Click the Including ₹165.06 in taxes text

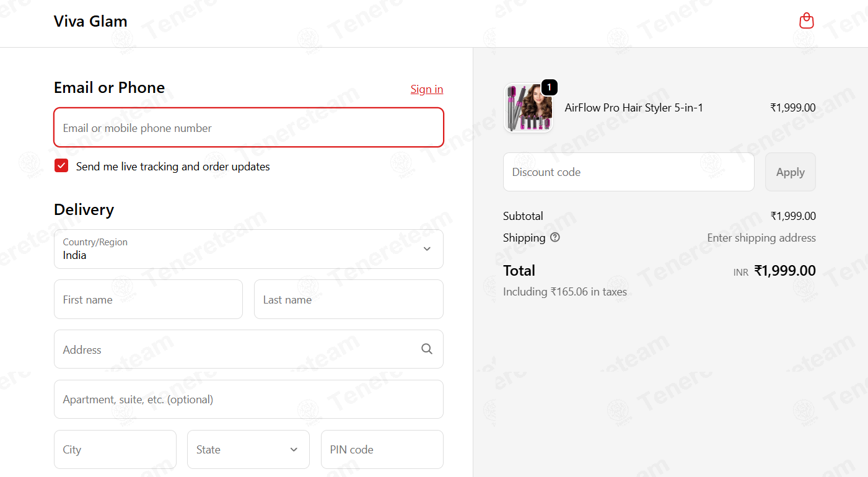pos(565,292)
